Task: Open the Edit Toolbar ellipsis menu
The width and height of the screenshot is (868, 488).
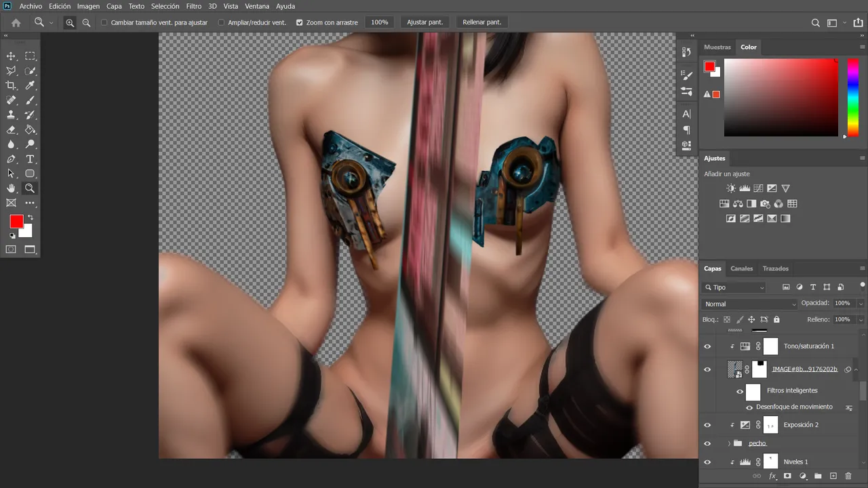Action: pyautogui.click(x=30, y=203)
